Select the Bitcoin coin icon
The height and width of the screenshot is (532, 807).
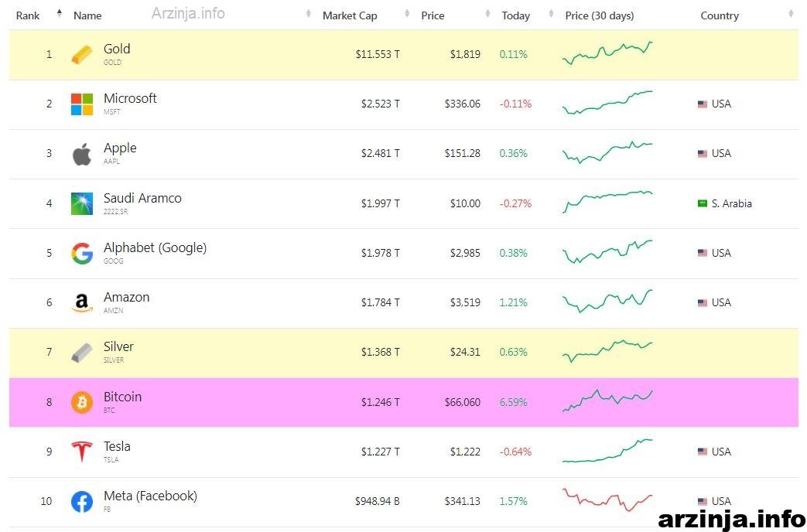click(x=82, y=402)
